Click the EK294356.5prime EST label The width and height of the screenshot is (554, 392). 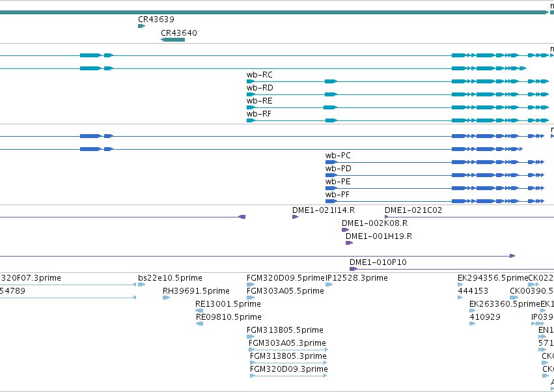point(493,278)
